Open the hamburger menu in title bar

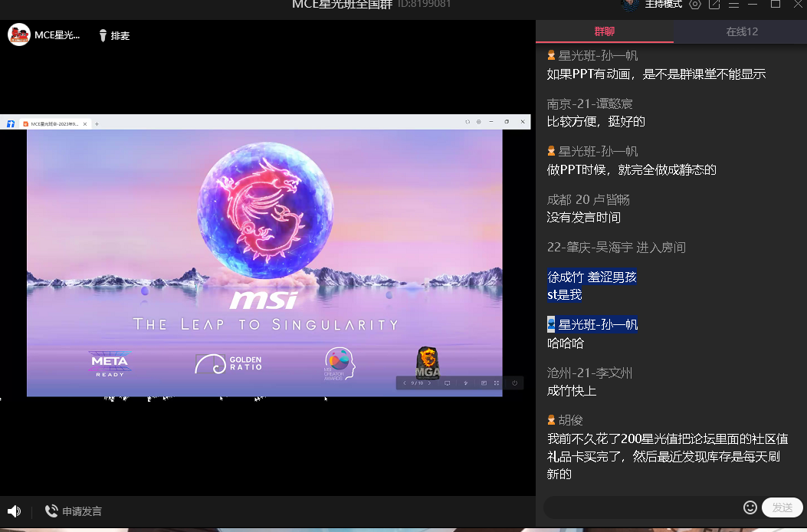pyautogui.click(x=734, y=5)
